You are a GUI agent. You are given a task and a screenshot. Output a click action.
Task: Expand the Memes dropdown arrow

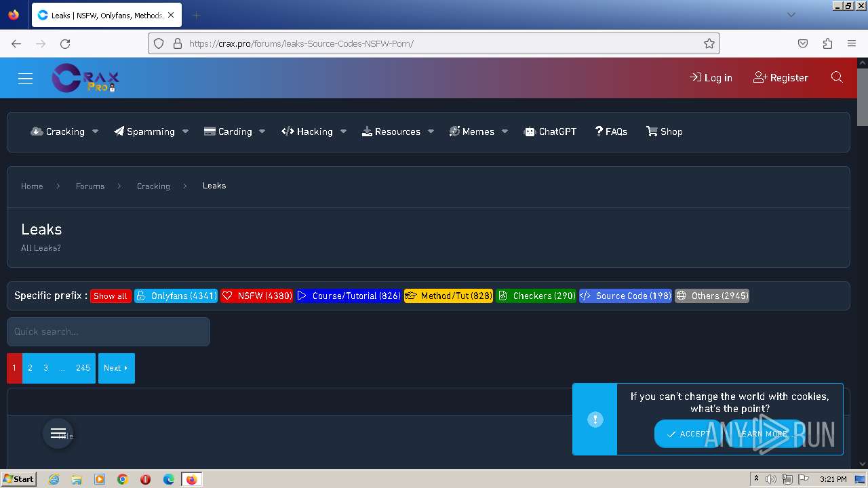point(505,131)
